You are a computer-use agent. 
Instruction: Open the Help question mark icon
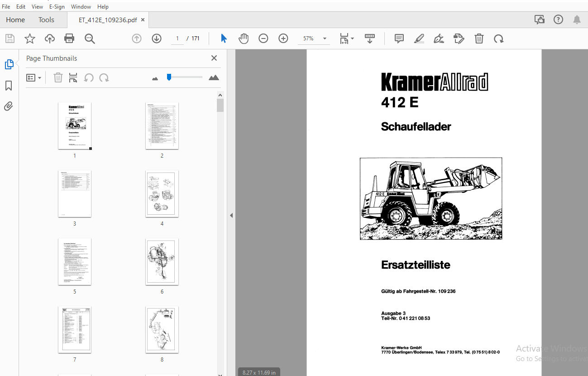click(559, 19)
